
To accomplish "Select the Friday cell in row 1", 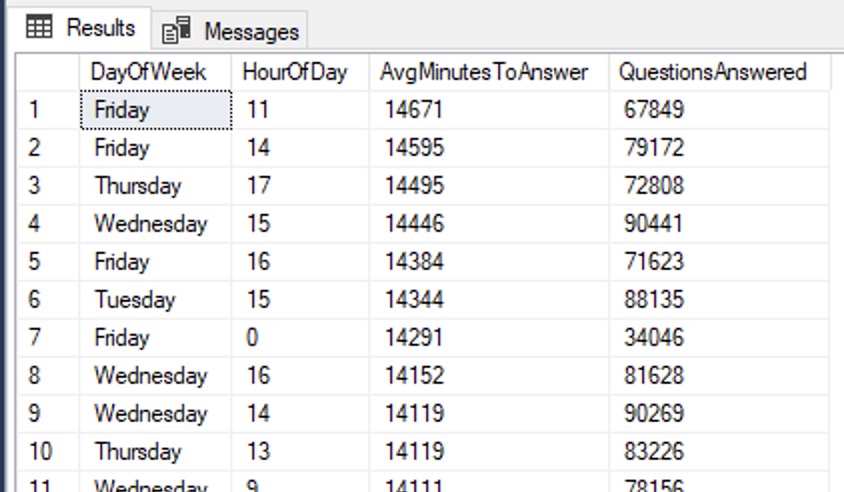I will coord(155,110).
